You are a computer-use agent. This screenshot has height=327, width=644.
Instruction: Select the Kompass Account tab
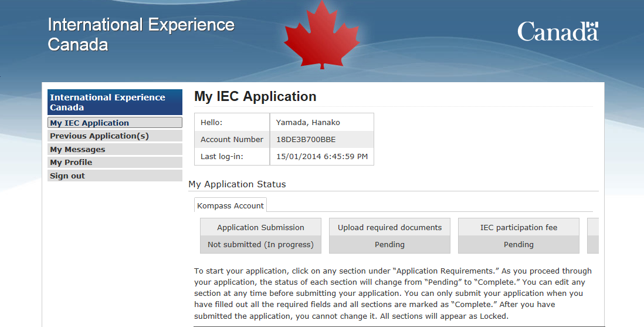[x=231, y=205]
